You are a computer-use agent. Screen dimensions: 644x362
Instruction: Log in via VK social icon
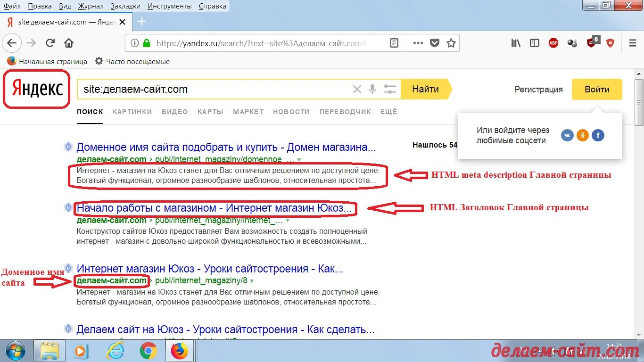click(567, 136)
